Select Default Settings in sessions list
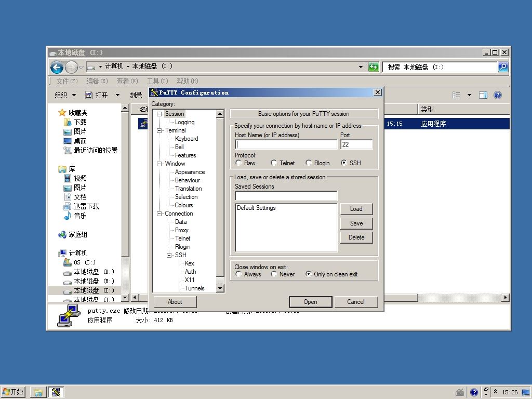Viewport: 532px width, 399px height. click(x=256, y=208)
